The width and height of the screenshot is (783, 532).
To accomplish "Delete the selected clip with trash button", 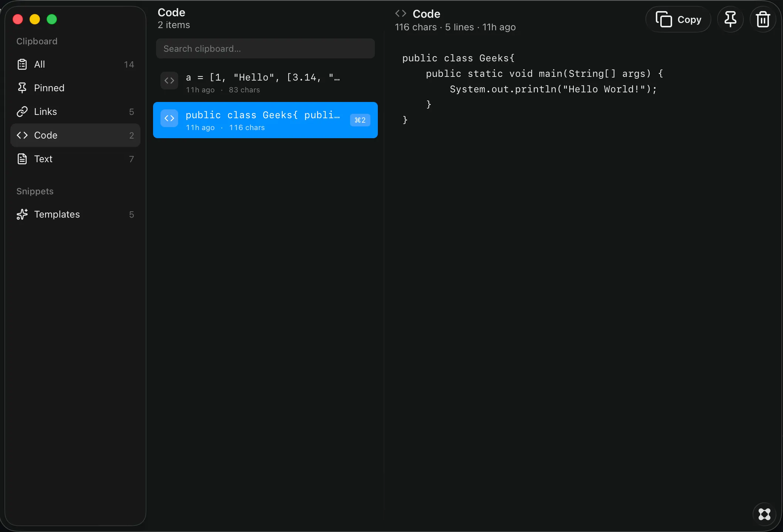I will [x=763, y=19].
